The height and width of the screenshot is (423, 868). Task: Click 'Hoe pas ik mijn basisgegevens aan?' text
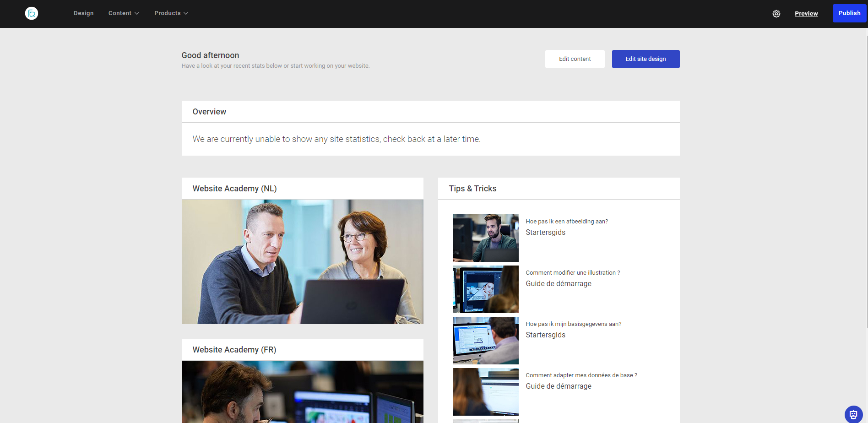pyautogui.click(x=574, y=324)
